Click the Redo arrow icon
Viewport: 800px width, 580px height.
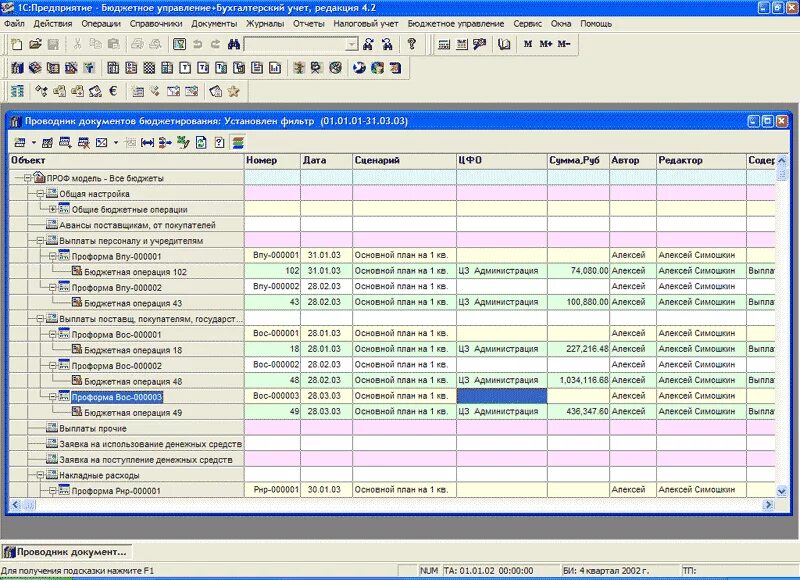tap(215, 44)
